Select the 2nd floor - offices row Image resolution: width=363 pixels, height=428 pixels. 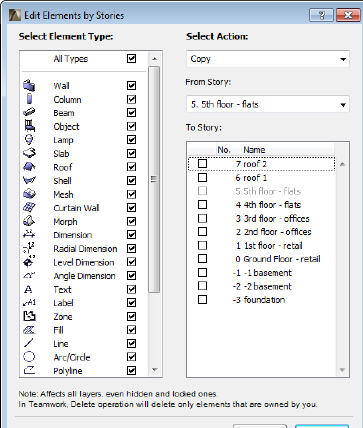click(261, 232)
